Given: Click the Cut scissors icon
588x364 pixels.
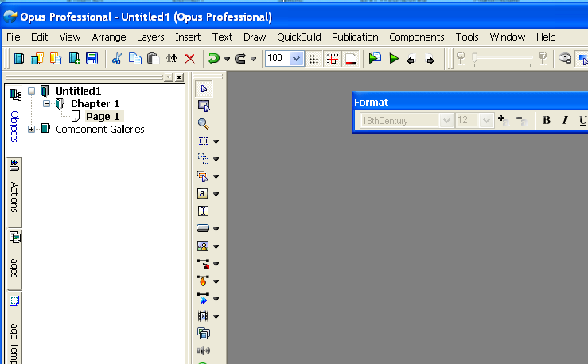Looking at the screenshot, I should pyautogui.click(x=117, y=59).
